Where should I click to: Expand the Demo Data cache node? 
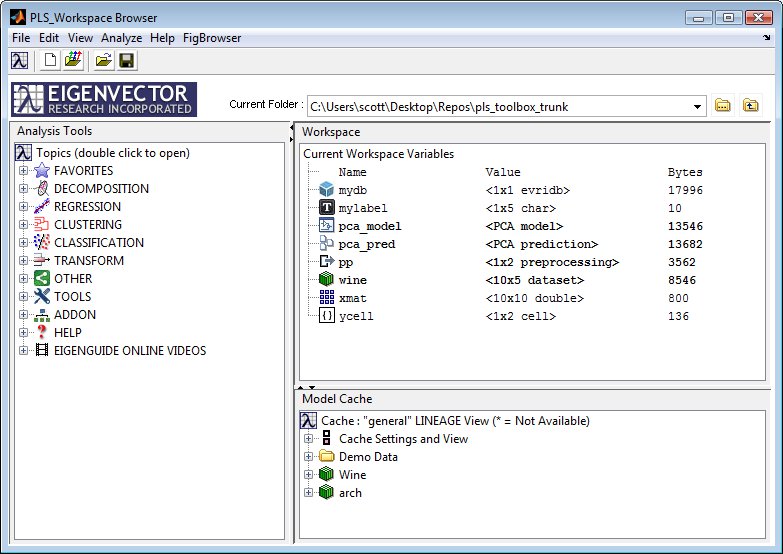pos(308,457)
